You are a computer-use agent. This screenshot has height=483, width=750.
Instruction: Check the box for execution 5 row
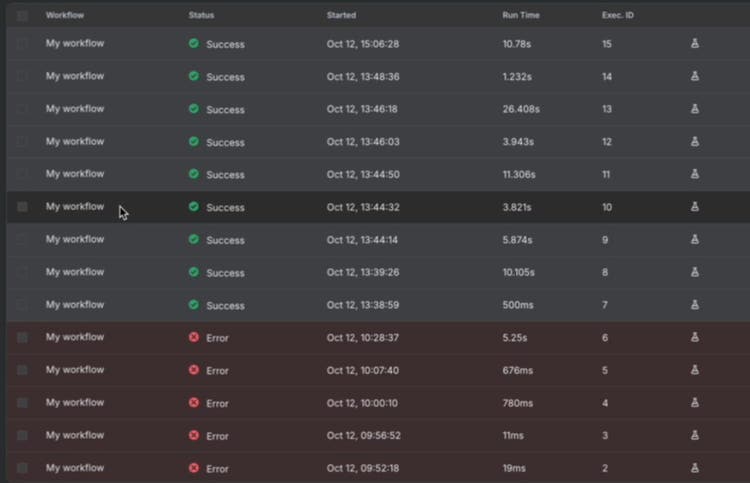click(x=22, y=370)
